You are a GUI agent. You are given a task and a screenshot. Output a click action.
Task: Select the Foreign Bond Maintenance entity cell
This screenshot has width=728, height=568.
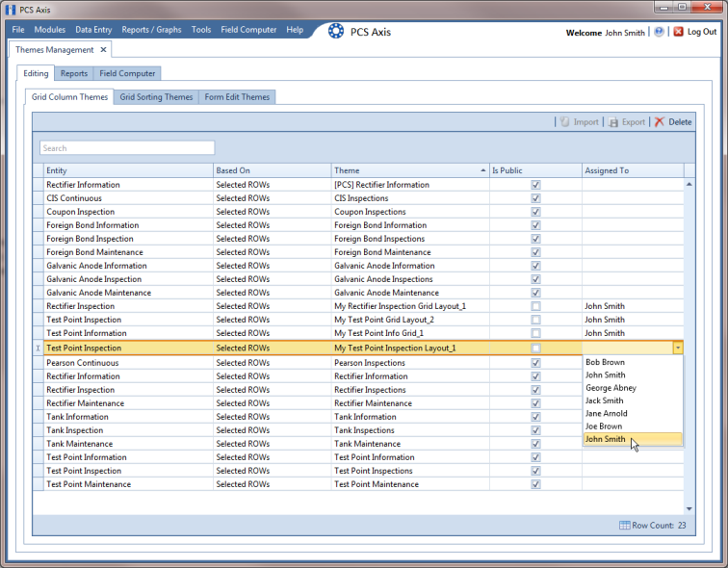tap(128, 252)
